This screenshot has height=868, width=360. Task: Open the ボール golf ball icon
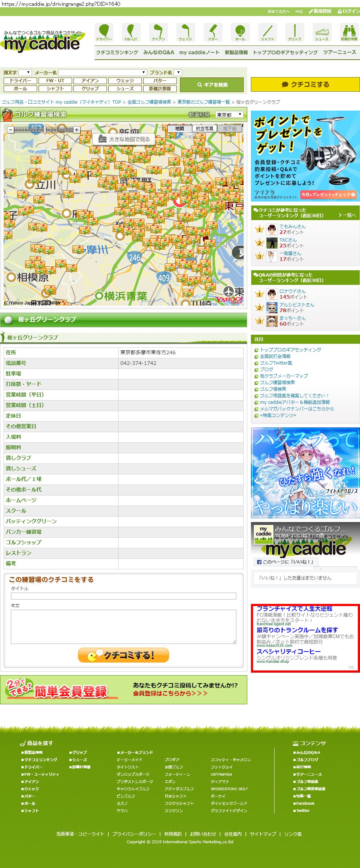[240, 32]
